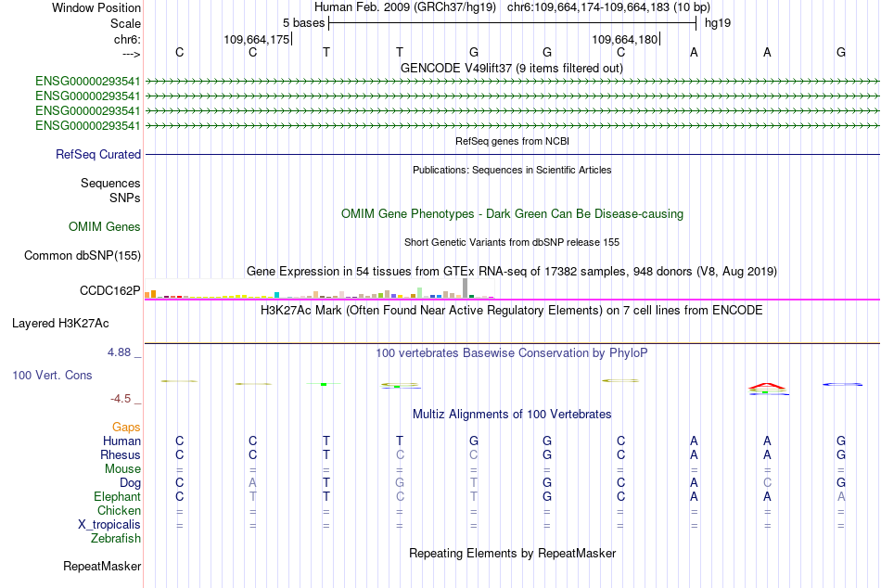Click the 100 Vert. Cons track label
The image size is (881, 588).
(x=52, y=375)
